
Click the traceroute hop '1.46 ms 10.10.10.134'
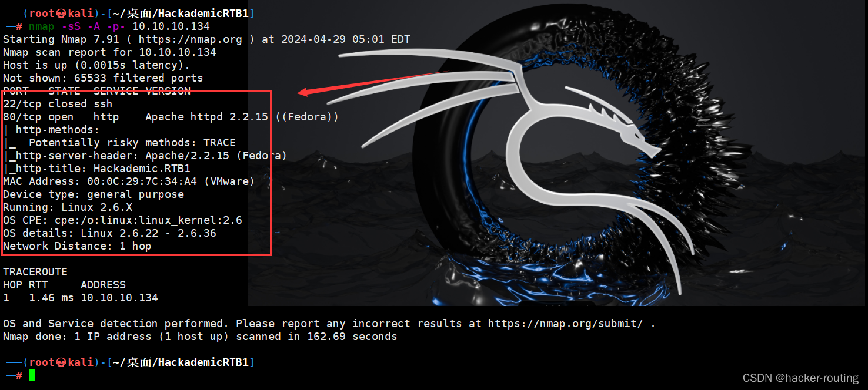[x=94, y=298]
